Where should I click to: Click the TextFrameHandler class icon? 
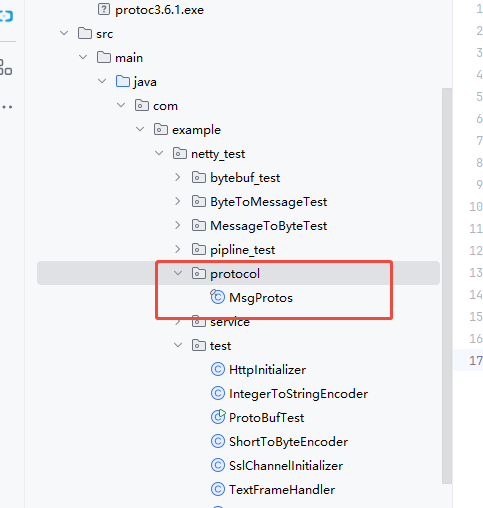tap(218, 489)
